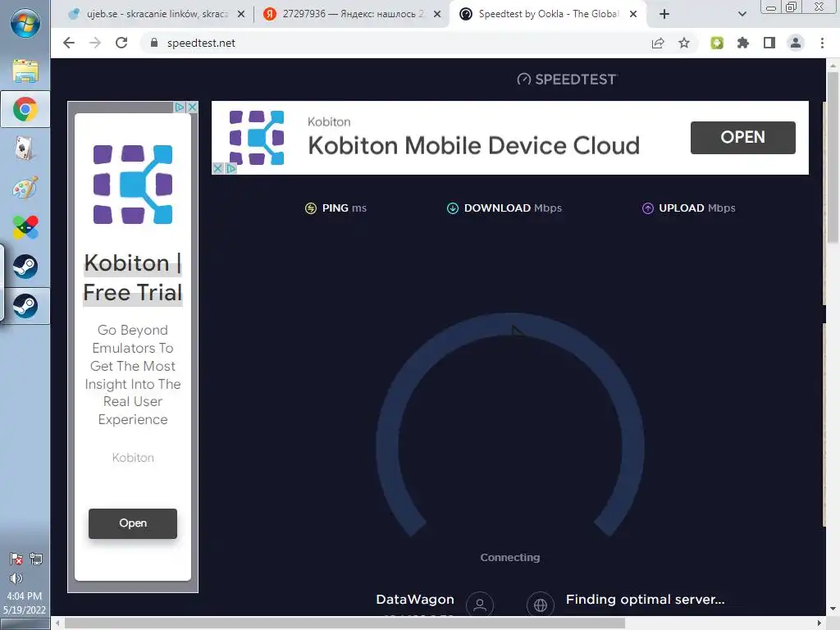
Task: Close the Yandex tab
Action: (437, 14)
